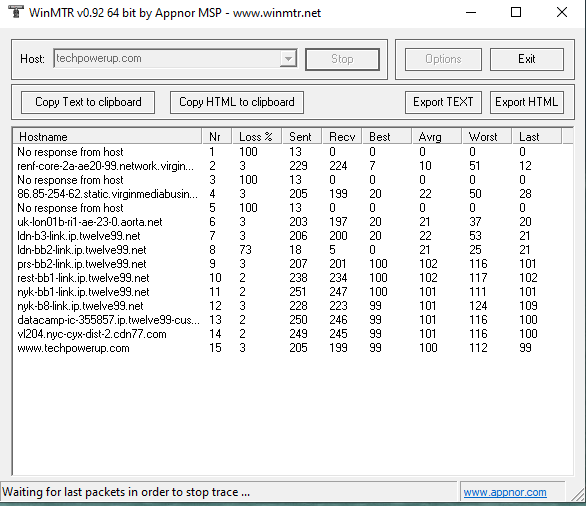Click the Last column header
This screenshot has width=586, height=506.
tap(536, 137)
